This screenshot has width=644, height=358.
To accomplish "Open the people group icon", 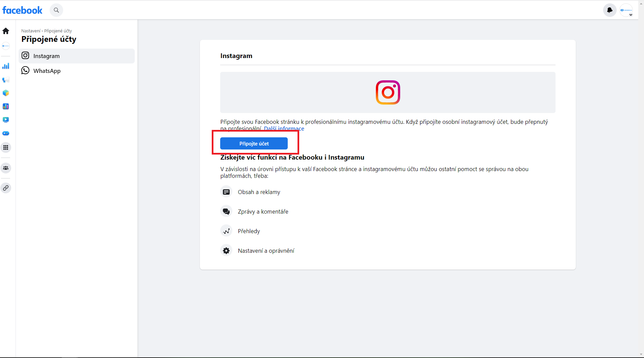I will pos(6,168).
